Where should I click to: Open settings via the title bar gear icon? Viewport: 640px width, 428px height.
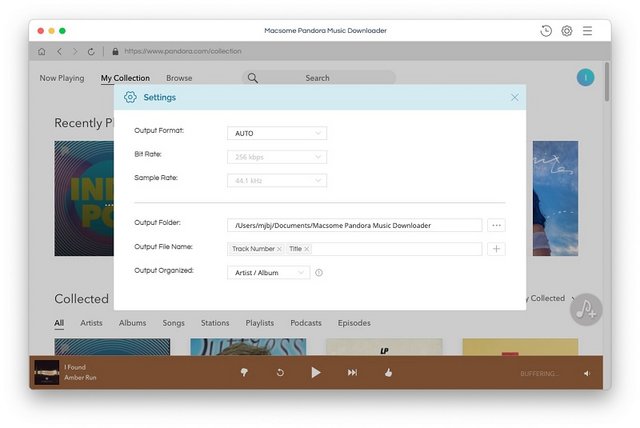coord(567,31)
